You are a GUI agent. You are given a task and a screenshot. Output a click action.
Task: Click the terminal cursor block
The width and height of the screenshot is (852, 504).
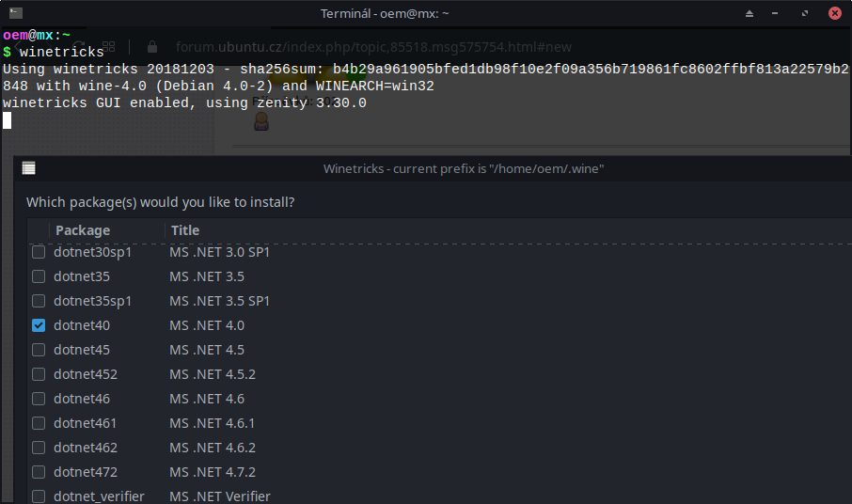(8, 120)
